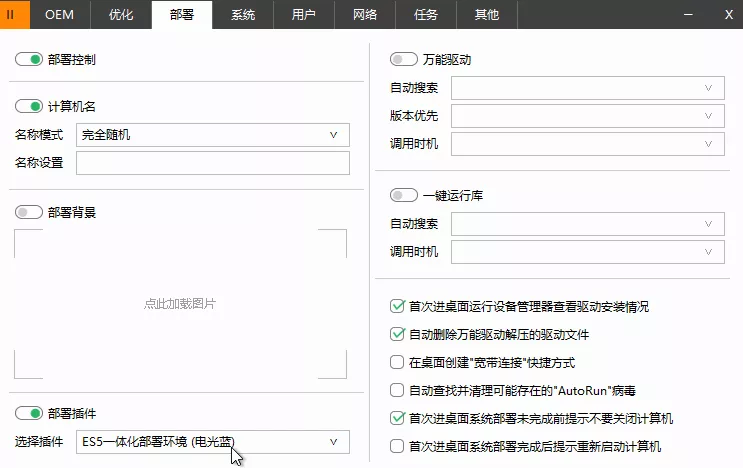Disable the 计算机名 toggle
This screenshot has width=743, height=468.
(29, 107)
